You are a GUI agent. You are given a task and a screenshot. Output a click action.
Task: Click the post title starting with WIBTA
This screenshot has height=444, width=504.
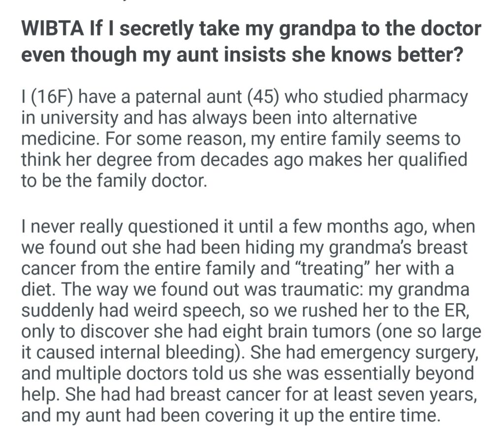click(x=251, y=40)
